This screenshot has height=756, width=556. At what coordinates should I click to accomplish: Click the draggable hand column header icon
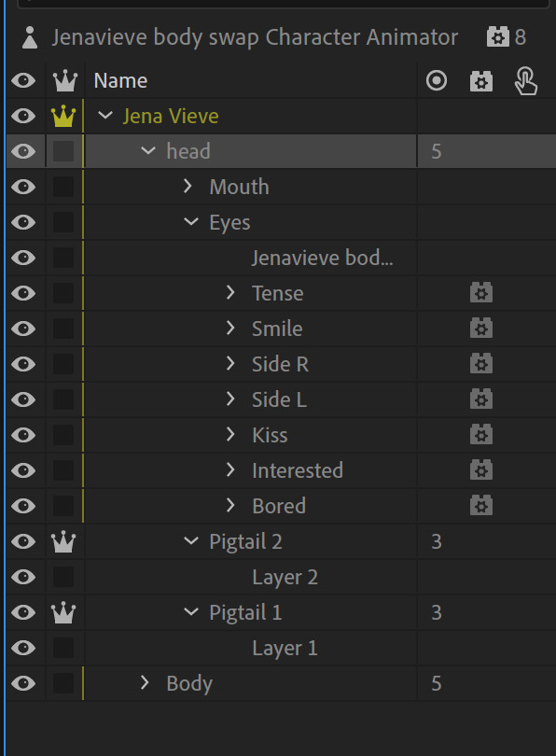[x=525, y=80]
